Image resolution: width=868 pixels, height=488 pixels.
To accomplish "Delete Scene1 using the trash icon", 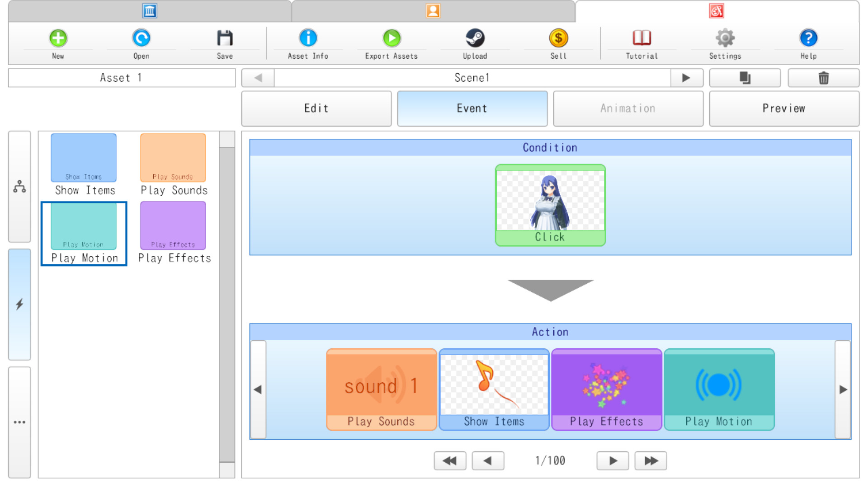I will pyautogui.click(x=823, y=77).
